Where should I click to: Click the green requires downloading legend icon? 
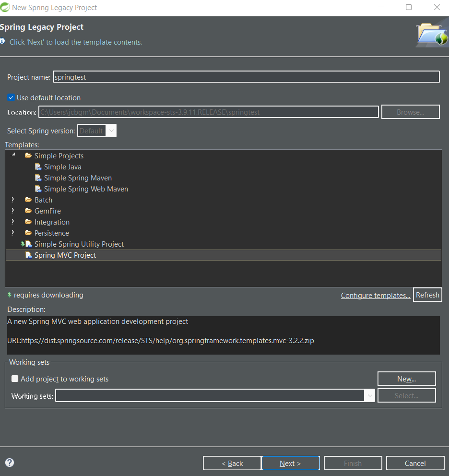[x=10, y=295]
